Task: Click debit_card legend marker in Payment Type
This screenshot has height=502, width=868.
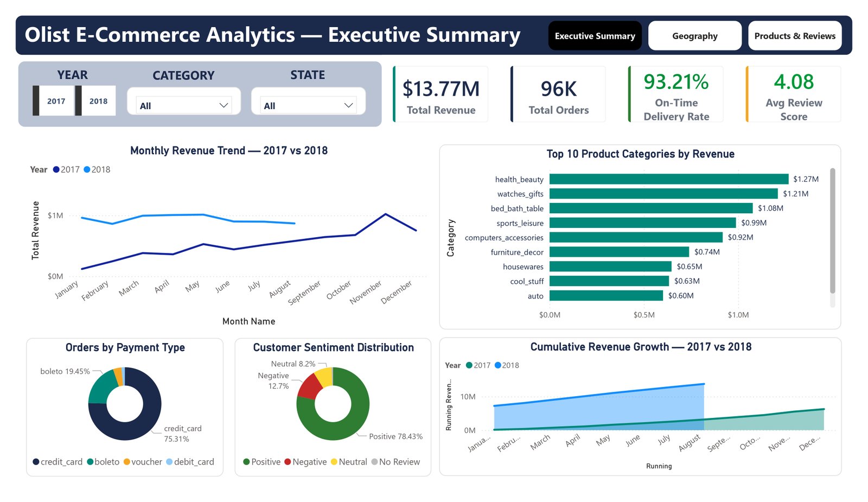Action: tap(169, 462)
